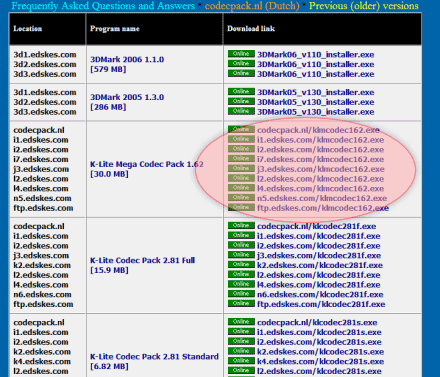Click Online badge beside k2.edskes.com/klcodec281f.exe

point(241,265)
